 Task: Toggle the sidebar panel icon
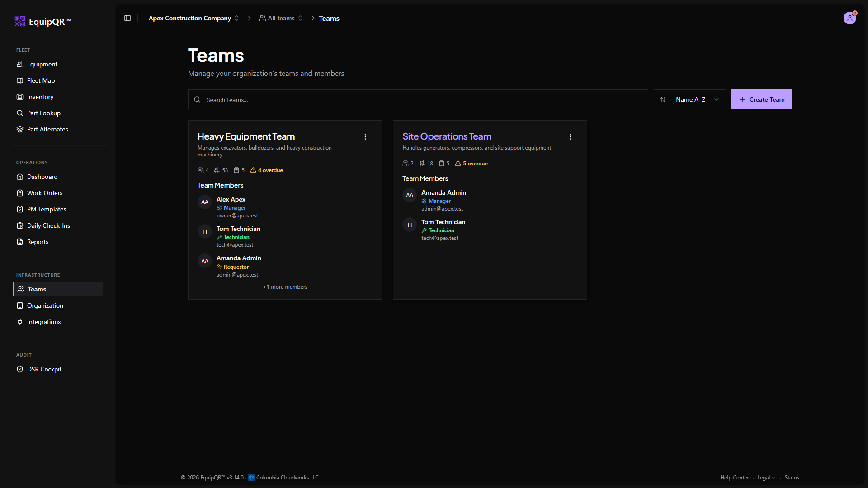(x=127, y=18)
